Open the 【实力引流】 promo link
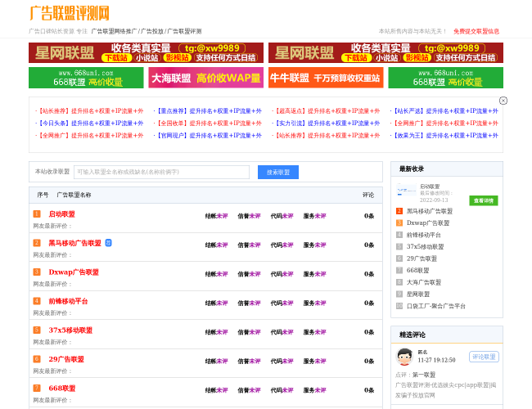The height and width of the screenshot is (409, 532). tap(327, 123)
